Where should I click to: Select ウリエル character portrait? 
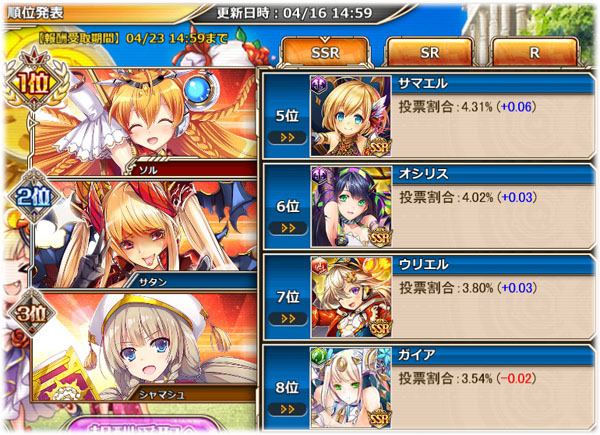tap(352, 297)
